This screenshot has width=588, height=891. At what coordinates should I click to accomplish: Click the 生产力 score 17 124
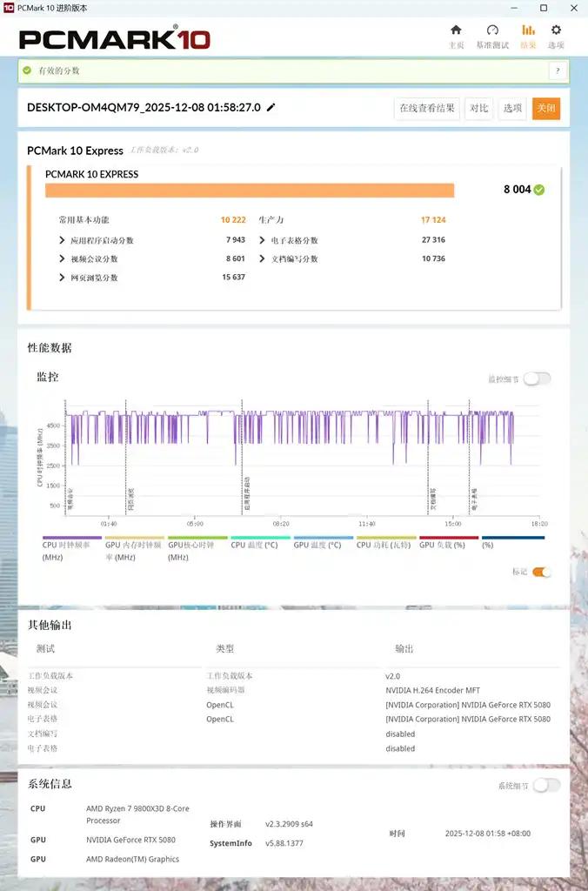point(433,220)
